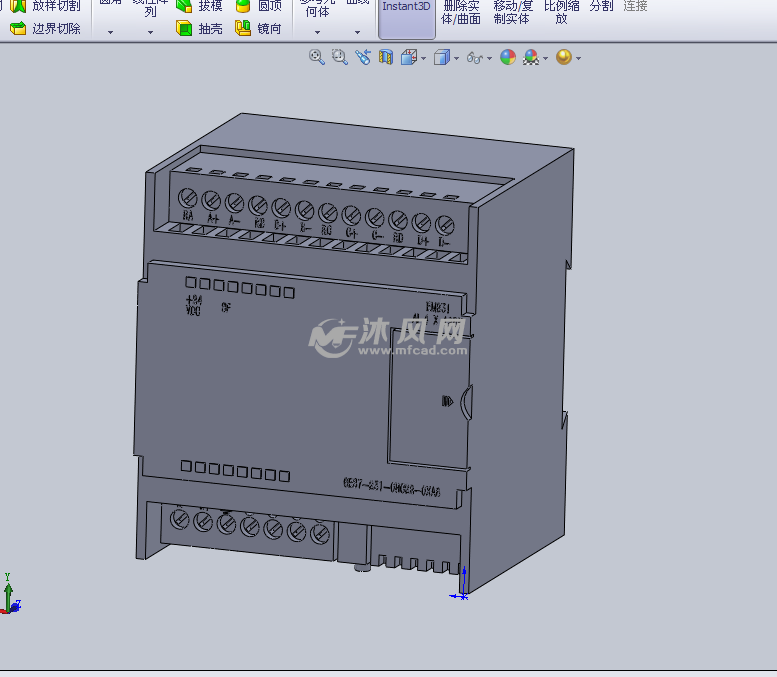Click the Edit Appearance color ball
The image size is (777, 677).
(508, 58)
